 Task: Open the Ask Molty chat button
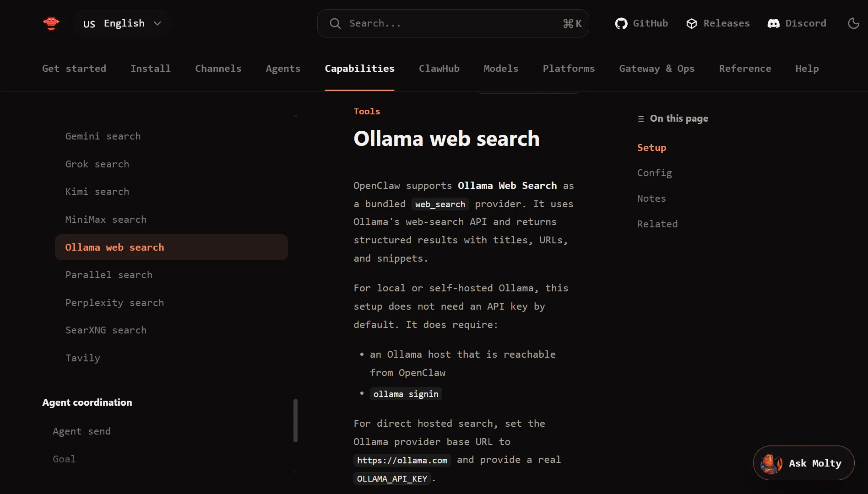pyautogui.click(x=803, y=463)
